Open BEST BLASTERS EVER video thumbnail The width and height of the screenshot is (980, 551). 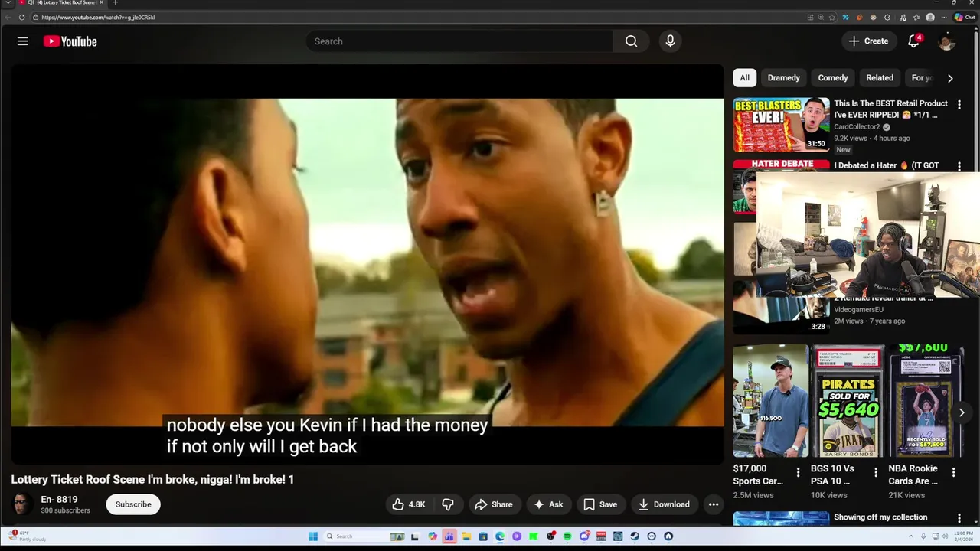(781, 125)
